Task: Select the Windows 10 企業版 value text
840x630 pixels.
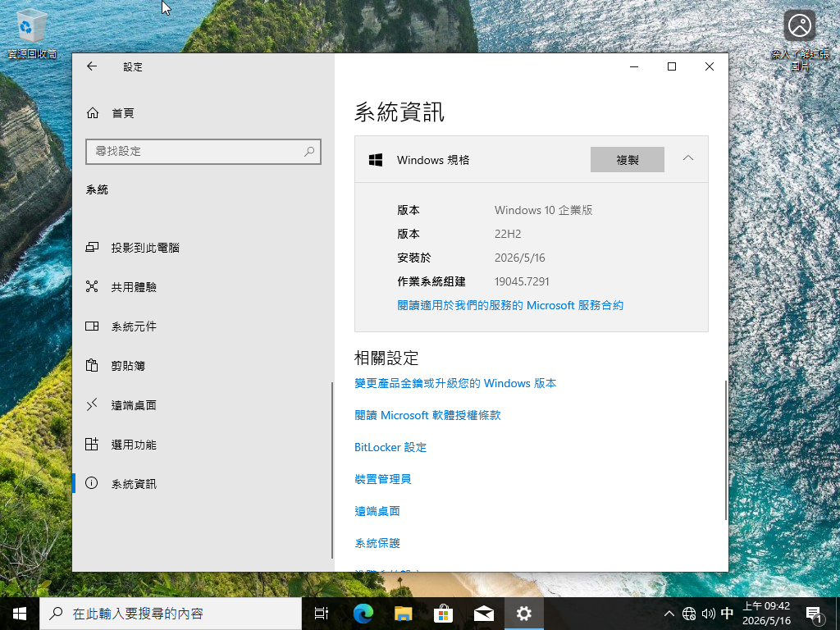Action: point(543,210)
